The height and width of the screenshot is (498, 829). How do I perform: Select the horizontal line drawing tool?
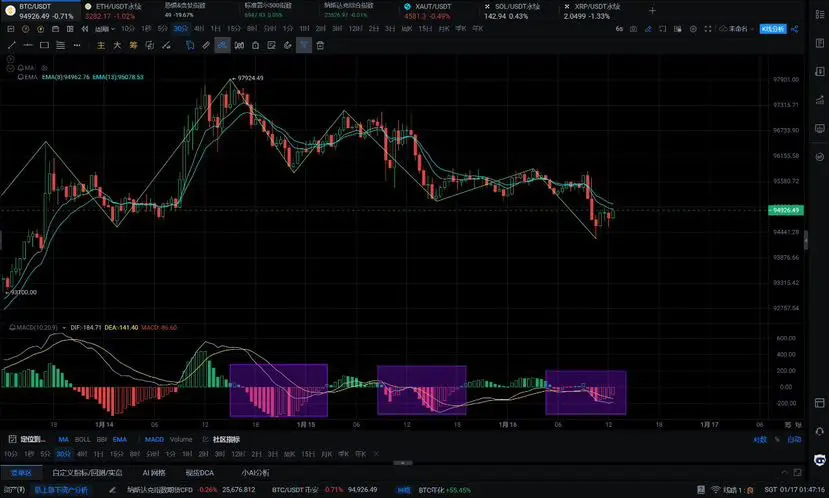click(x=28, y=45)
